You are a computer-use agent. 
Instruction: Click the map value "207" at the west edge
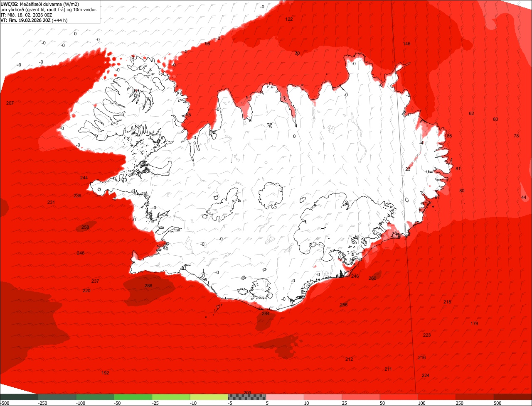pyautogui.click(x=10, y=103)
